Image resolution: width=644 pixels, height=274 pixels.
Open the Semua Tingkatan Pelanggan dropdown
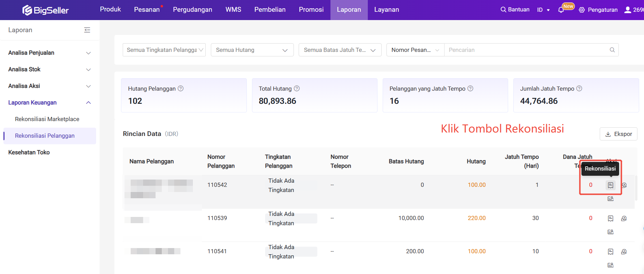(x=164, y=50)
